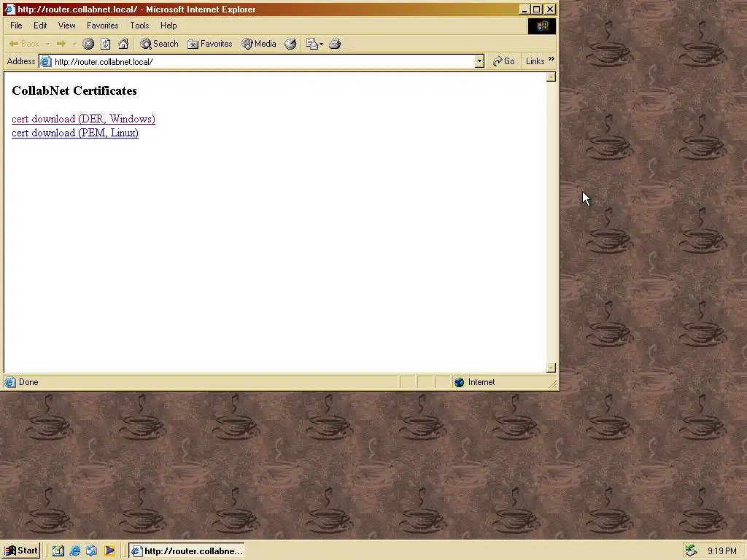Launch Windows Media Player quick launch icon

click(109, 551)
